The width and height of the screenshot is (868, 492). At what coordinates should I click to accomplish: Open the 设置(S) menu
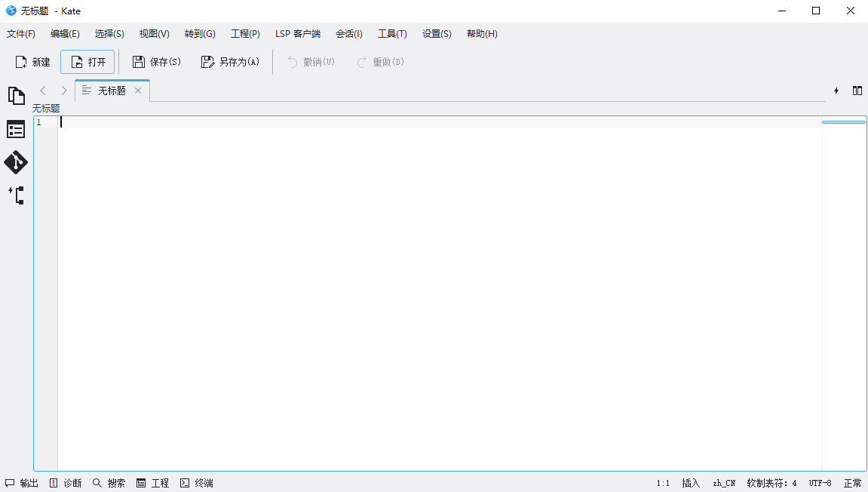point(437,33)
